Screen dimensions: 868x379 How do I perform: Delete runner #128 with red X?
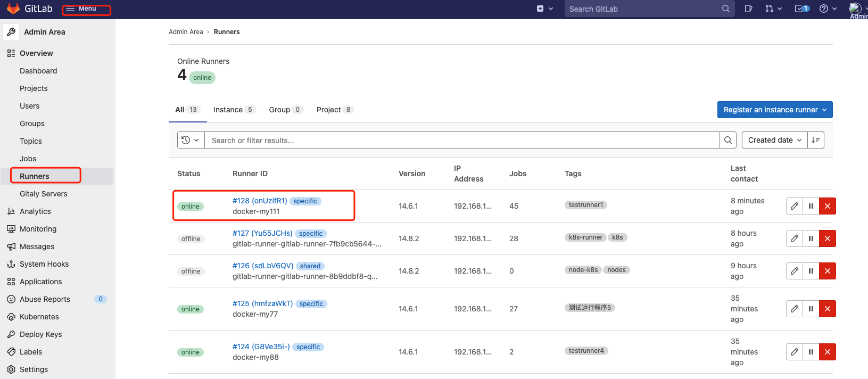[x=828, y=206]
